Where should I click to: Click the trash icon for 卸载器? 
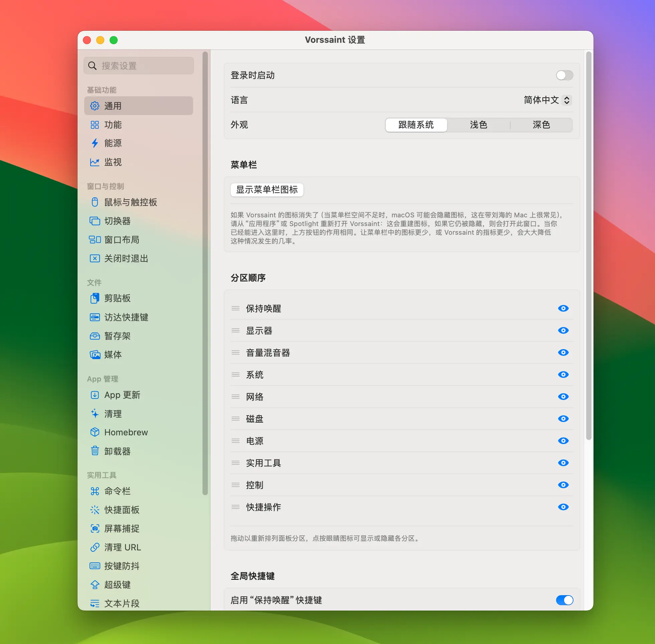tap(95, 451)
